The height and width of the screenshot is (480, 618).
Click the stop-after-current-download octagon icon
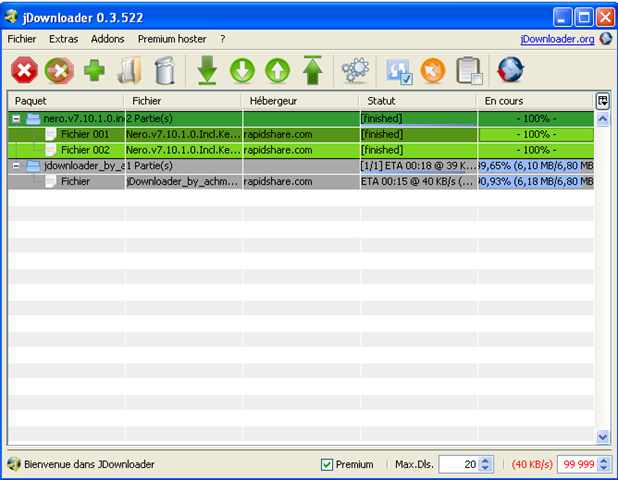(59, 71)
